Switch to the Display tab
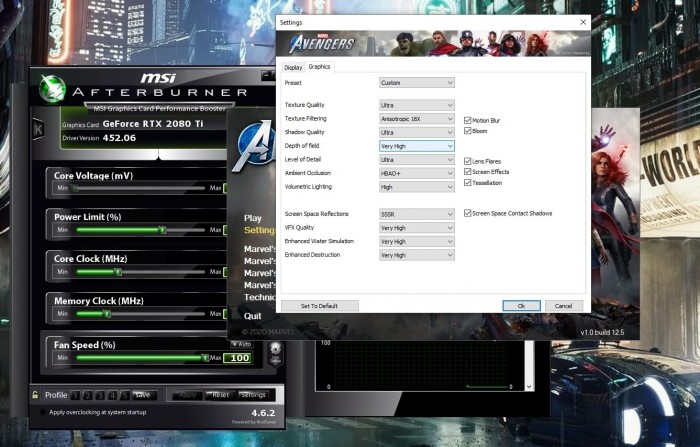Viewport: 700px width, 447px height. 292,67
